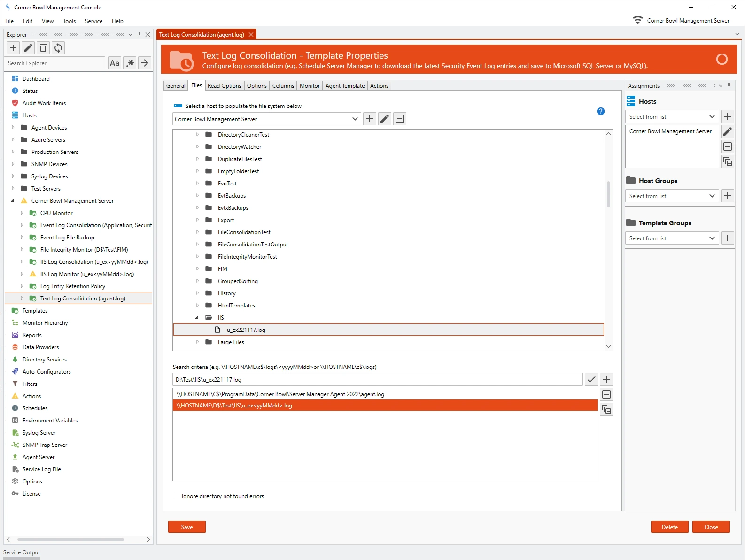Click the plus icon next to Host Groups list
This screenshot has height=560, width=745.
[x=728, y=196]
